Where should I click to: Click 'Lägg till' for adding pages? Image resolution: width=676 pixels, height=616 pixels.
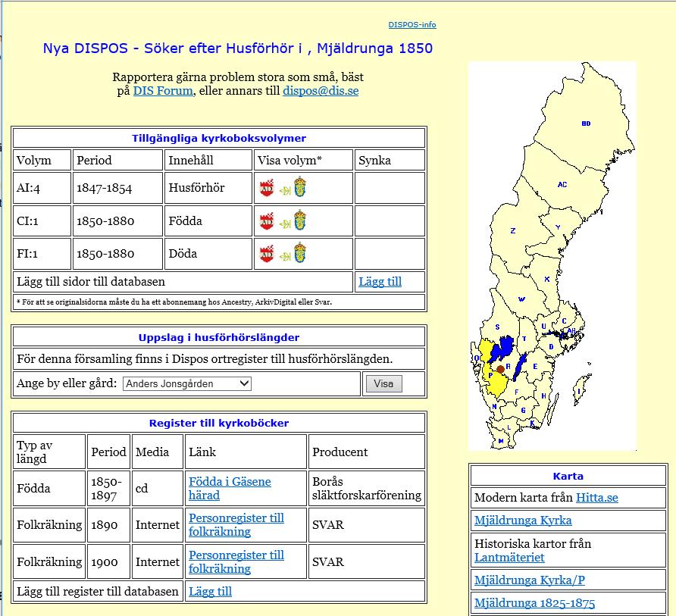tap(380, 282)
